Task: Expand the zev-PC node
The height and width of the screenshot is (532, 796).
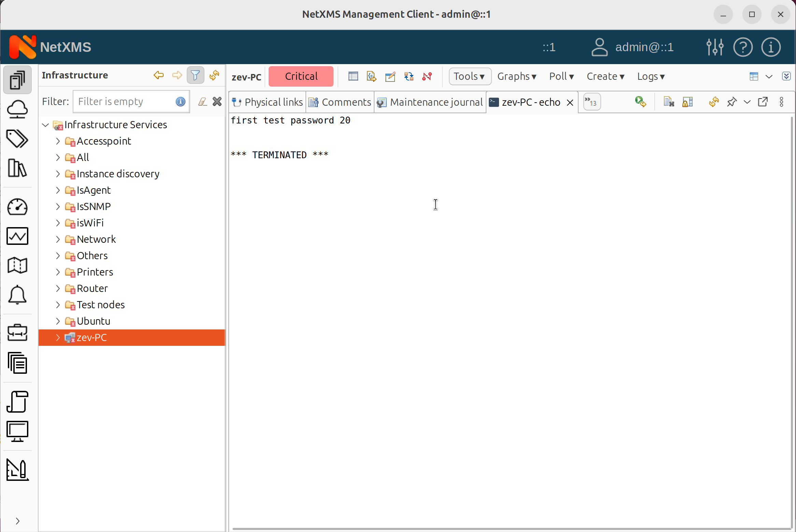Action: (58, 338)
